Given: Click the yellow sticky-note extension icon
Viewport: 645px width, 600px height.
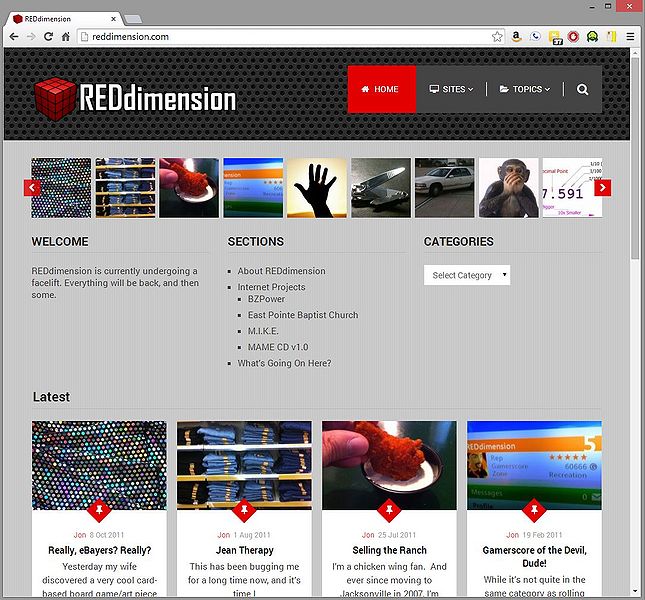Looking at the screenshot, I should 612,37.
